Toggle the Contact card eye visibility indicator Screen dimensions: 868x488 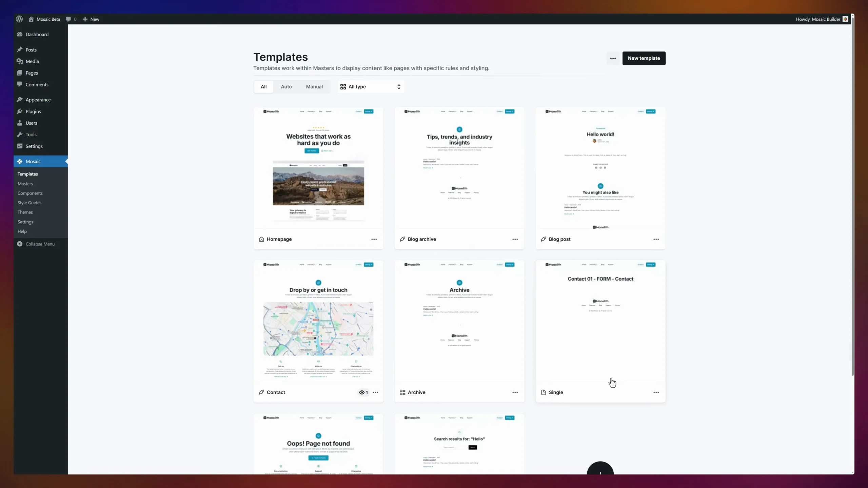(x=363, y=392)
